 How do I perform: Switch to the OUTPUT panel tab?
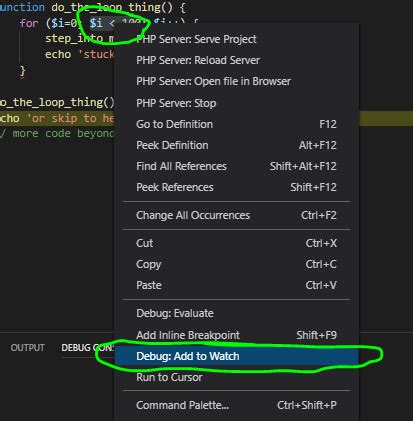(x=27, y=348)
